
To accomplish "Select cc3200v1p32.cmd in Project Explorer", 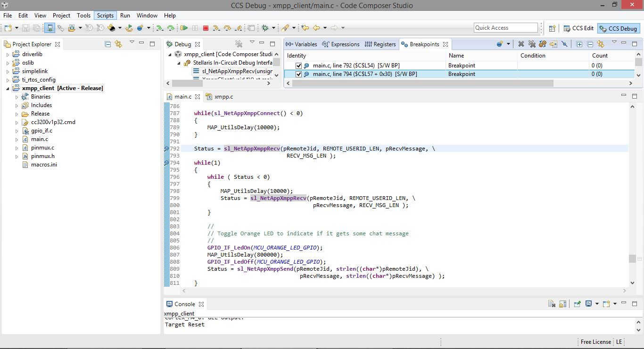I will pos(53,122).
